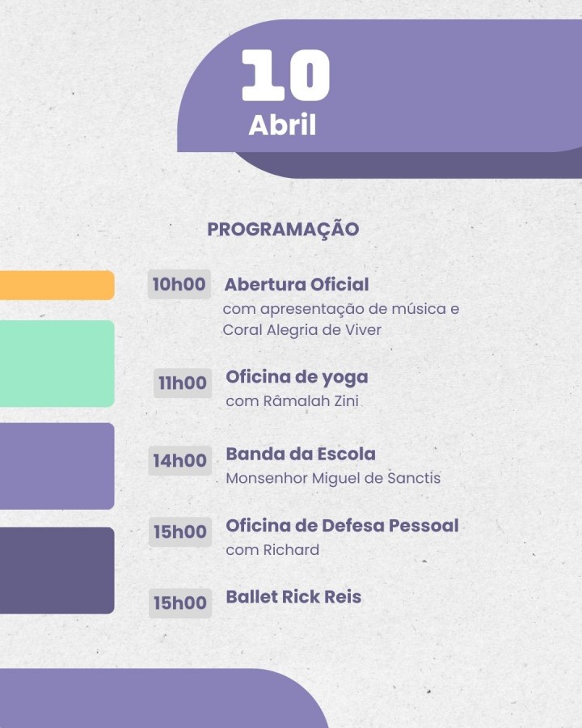The height and width of the screenshot is (728, 582).
Task: Pick the dark purple block on the left
Action: click(57, 570)
